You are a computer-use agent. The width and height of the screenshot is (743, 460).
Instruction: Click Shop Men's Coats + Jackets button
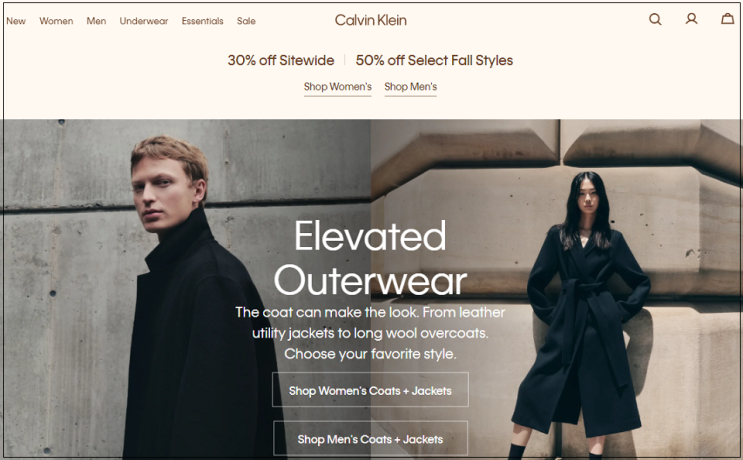coord(370,439)
